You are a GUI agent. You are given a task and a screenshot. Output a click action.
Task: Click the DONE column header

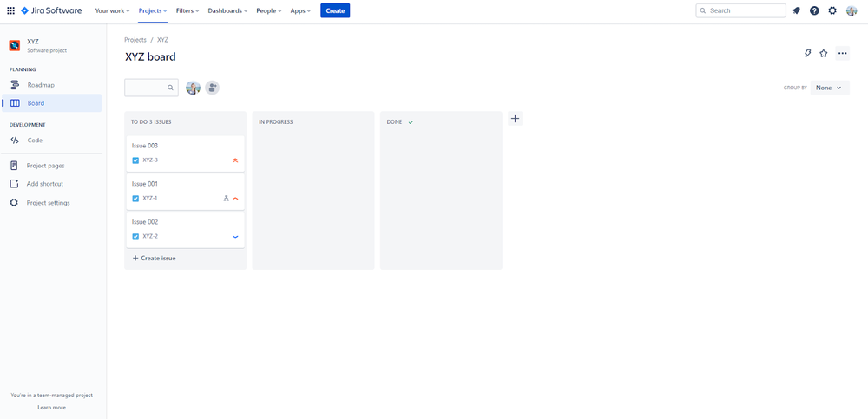click(394, 121)
